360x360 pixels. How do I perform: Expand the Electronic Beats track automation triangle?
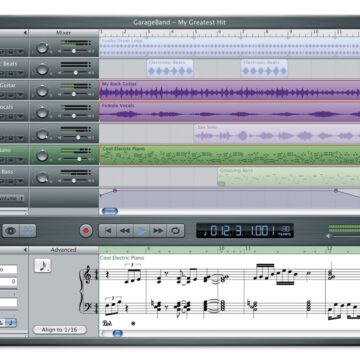point(21,74)
